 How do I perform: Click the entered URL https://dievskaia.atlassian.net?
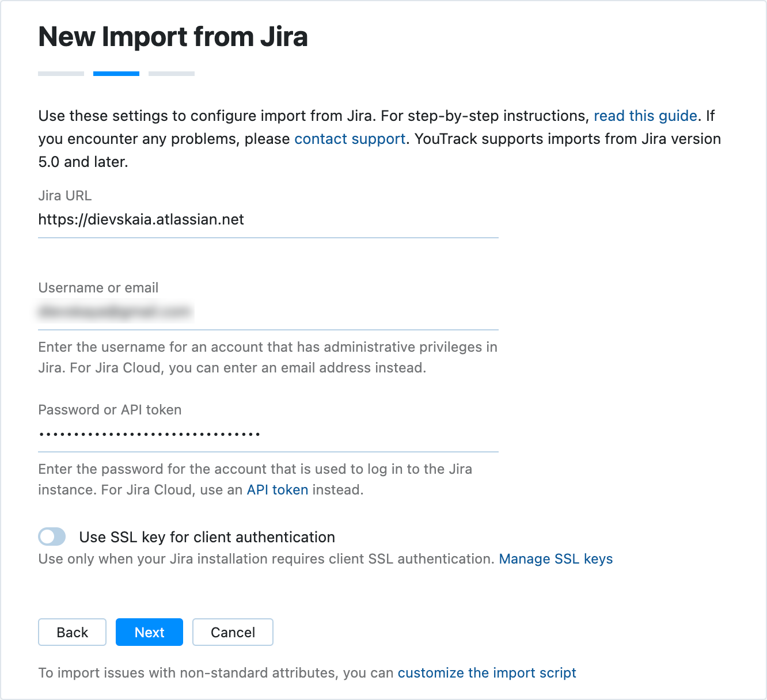(x=141, y=219)
